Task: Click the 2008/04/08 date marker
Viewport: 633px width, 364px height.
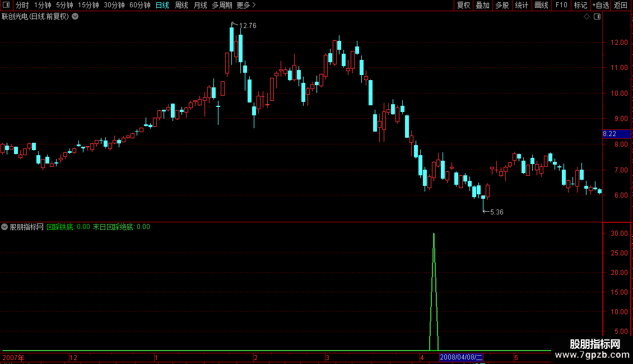Action: pos(461,357)
